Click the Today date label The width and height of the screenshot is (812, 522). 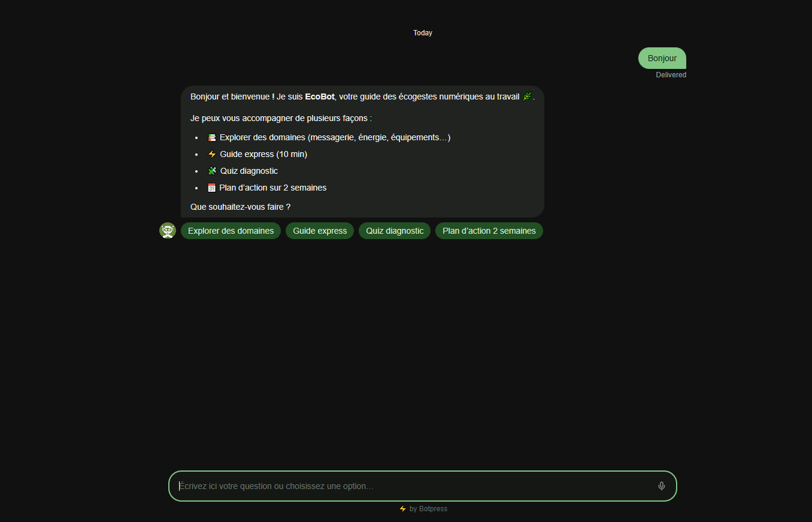[423, 33]
